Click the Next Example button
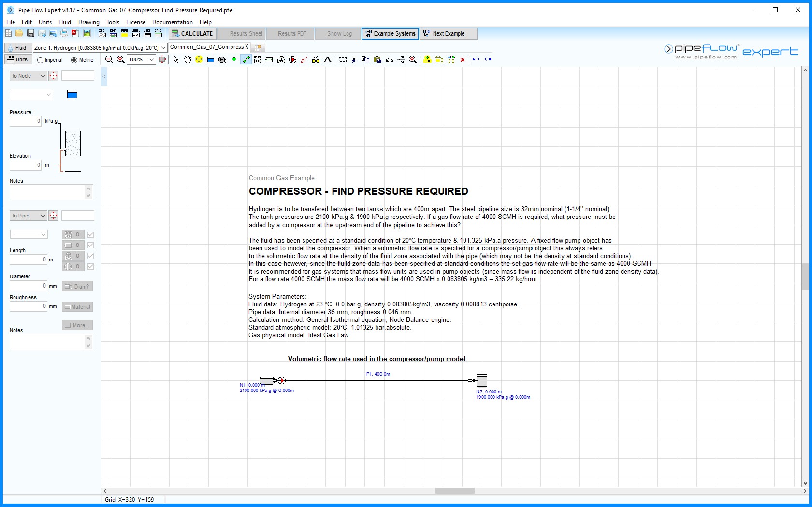 [x=449, y=33]
